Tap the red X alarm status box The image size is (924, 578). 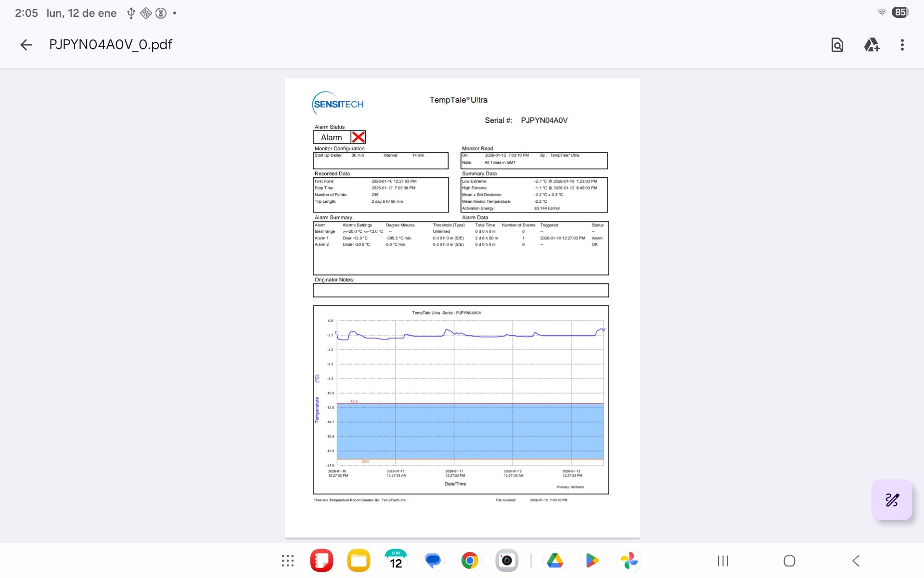point(358,137)
